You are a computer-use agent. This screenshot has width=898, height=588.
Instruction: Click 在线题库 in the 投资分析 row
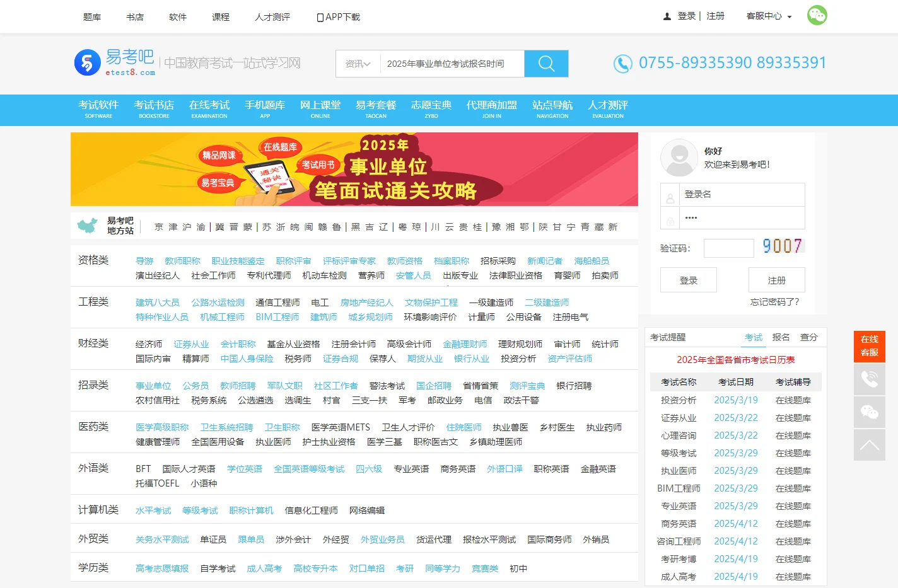tap(793, 400)
